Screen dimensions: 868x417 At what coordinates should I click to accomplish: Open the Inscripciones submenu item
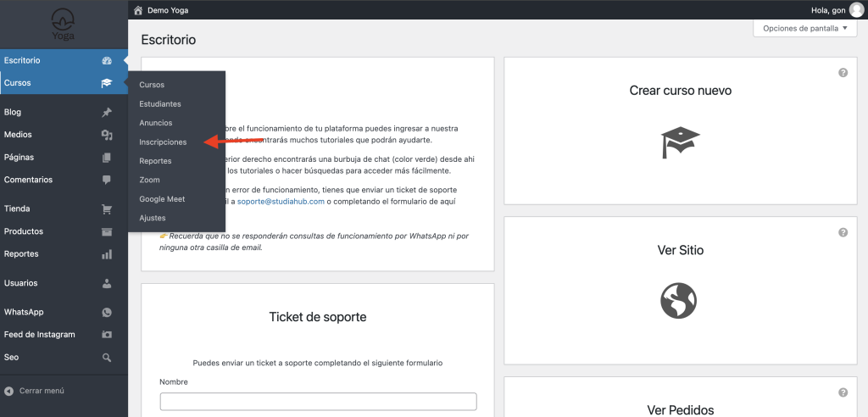pyautogui.click(x=163, y=142)
